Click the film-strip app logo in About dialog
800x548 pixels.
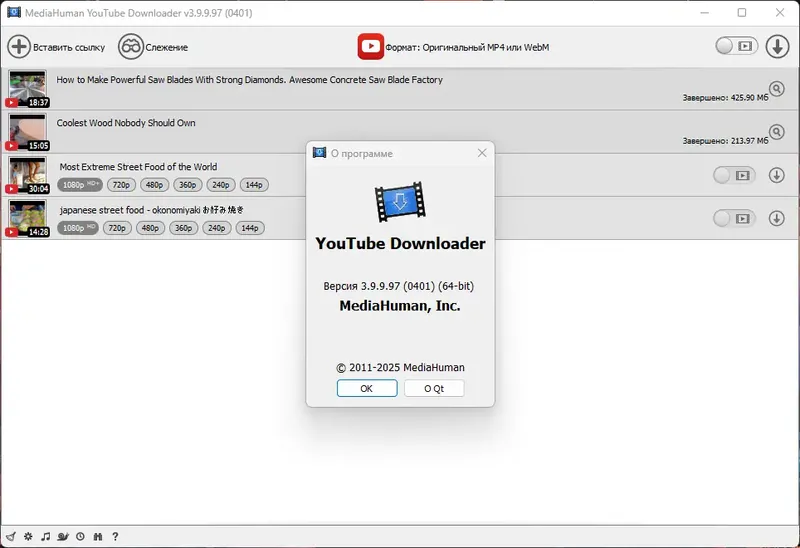[400, 202]
